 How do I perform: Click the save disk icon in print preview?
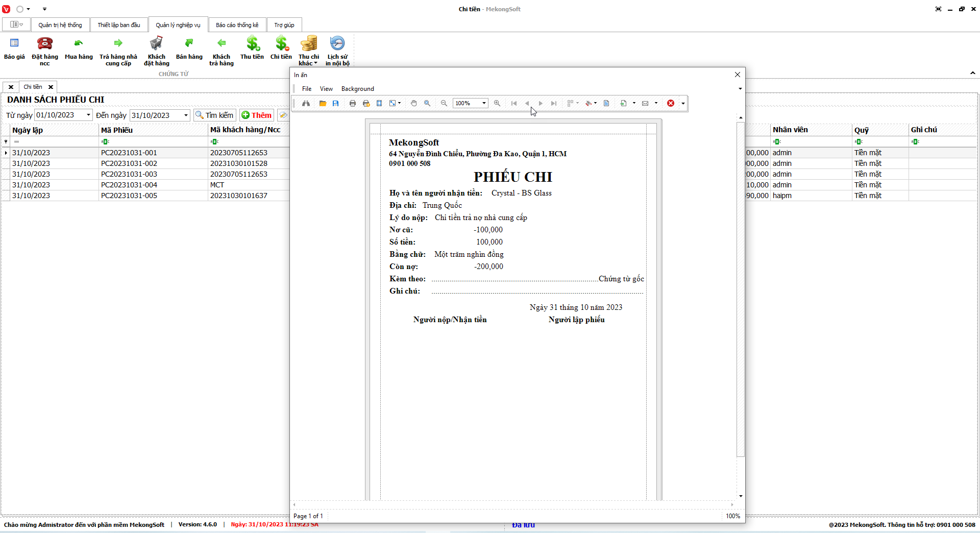click(x=335, y=103)
